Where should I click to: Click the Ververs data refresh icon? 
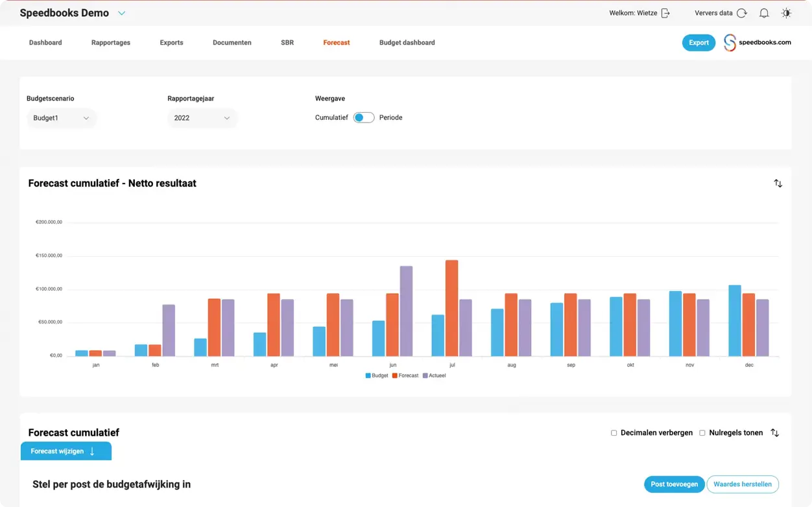[742, 13]
